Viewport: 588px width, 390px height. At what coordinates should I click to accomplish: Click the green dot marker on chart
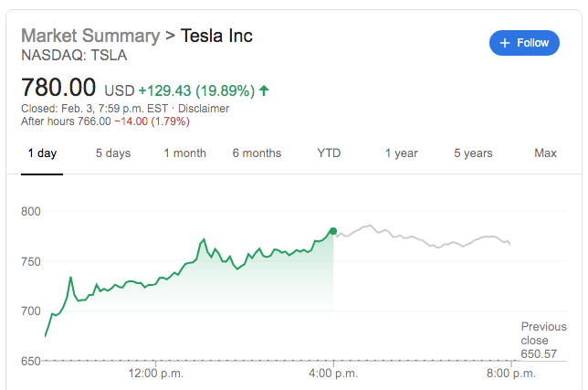333,231
